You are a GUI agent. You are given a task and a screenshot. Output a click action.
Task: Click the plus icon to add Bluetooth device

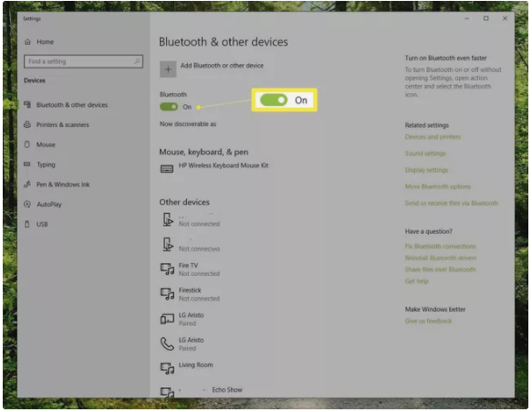coord(168,69)
